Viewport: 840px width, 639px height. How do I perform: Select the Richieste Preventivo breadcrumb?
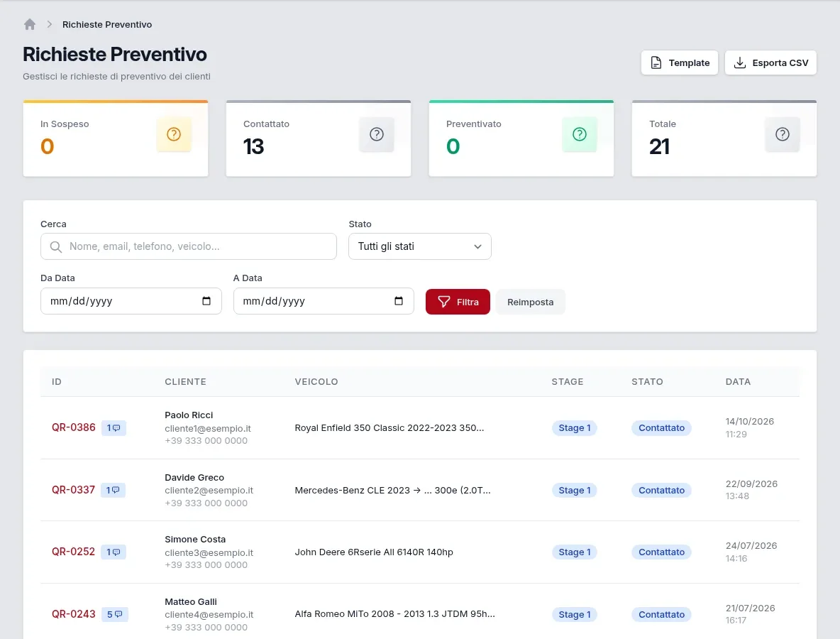(x=107, y=24)
